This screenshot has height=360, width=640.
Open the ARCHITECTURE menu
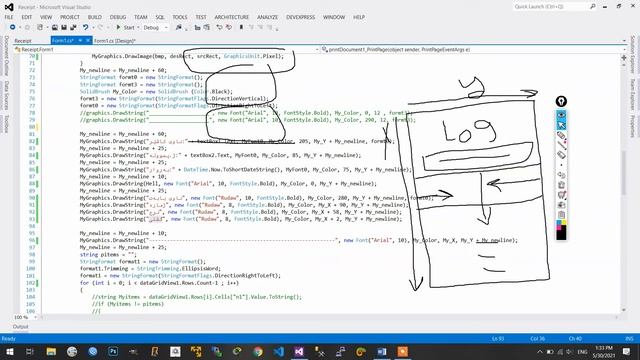point(231,17)
